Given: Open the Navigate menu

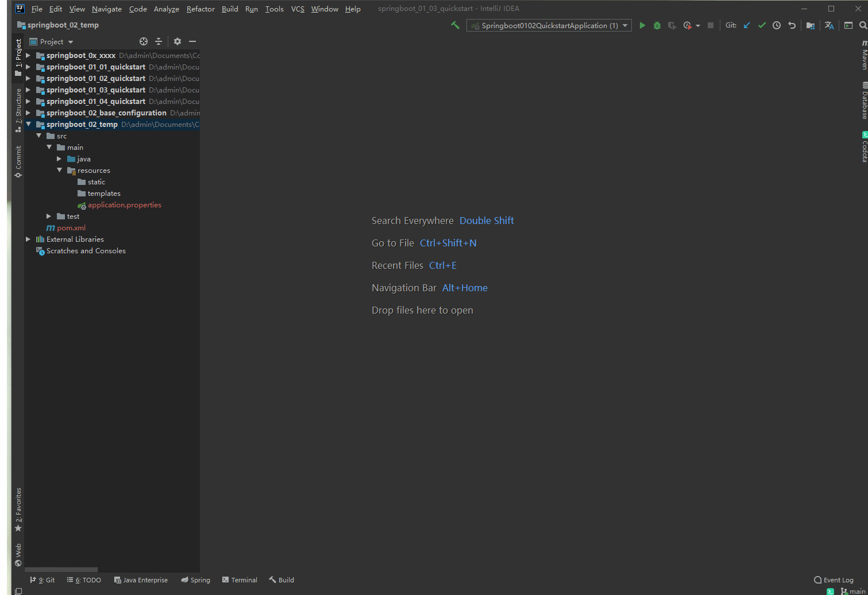Looking at the screenshot, I should [107, 9].
